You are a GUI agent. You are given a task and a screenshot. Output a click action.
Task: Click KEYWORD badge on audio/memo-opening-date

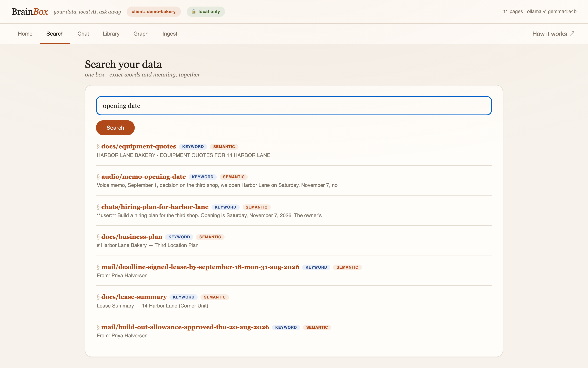click(203, 177)
